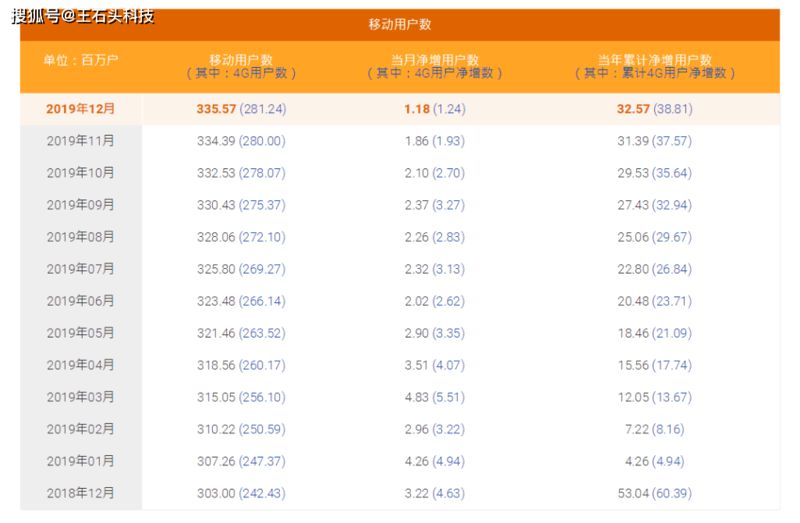Select the 53.04 (60.39) cumulative cell

pyautogui.click(x=654, y=493)
